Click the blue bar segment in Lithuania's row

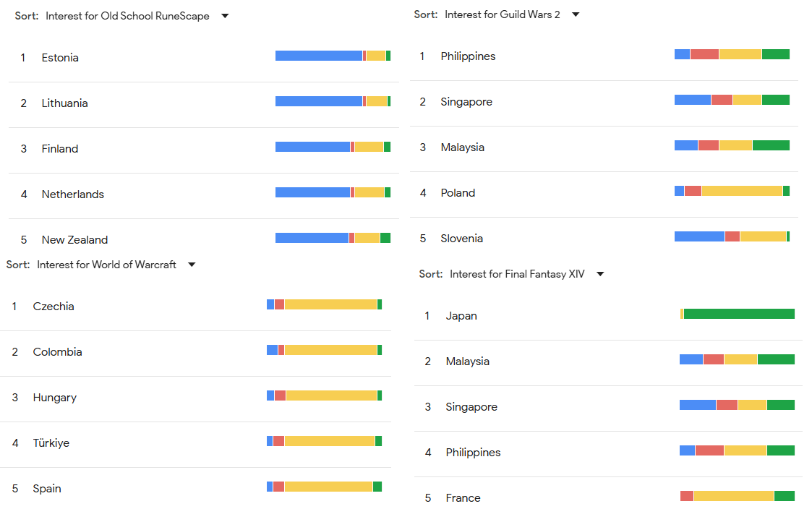click(318, 101)
